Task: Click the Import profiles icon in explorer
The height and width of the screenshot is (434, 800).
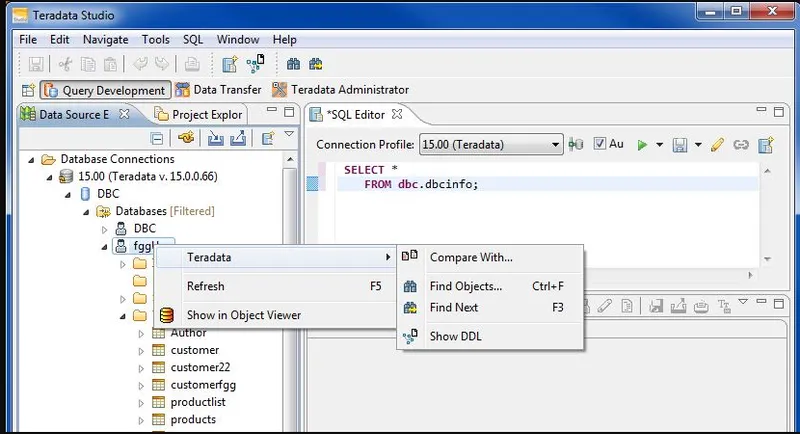Action: 215,138
